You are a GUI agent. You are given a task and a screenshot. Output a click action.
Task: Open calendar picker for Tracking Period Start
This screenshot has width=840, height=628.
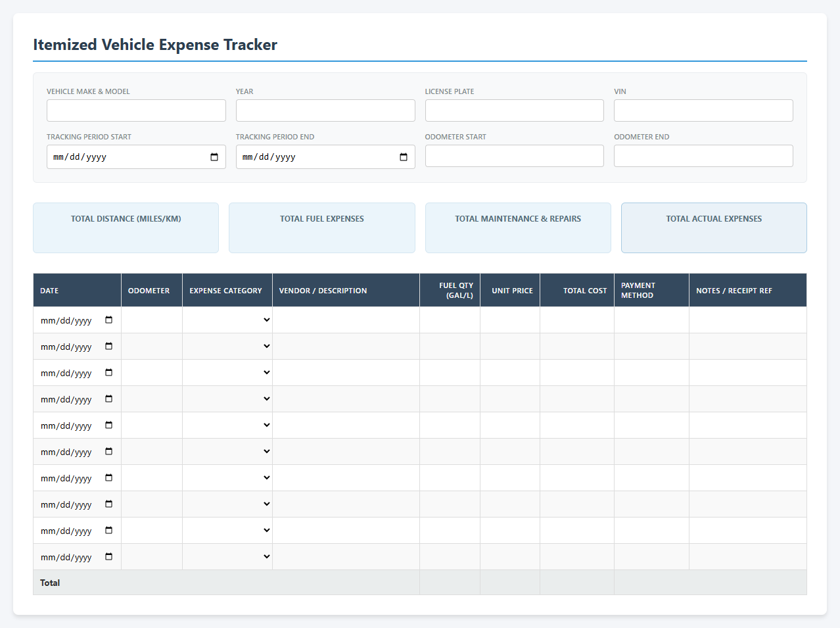tap(214, 157)
